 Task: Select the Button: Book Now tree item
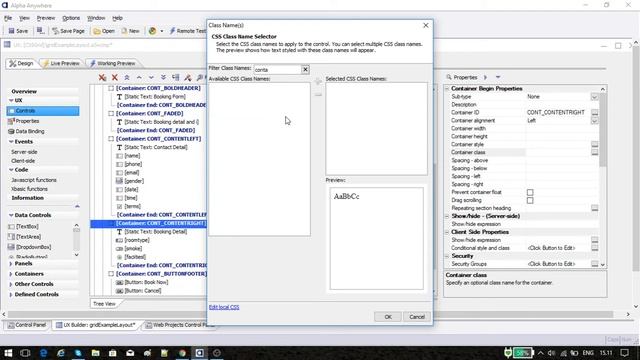click(146, 282)
